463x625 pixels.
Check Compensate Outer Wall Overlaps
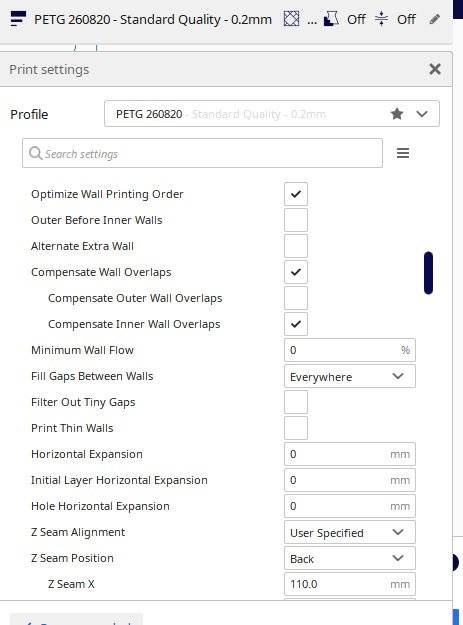click(x=296, y=298)
